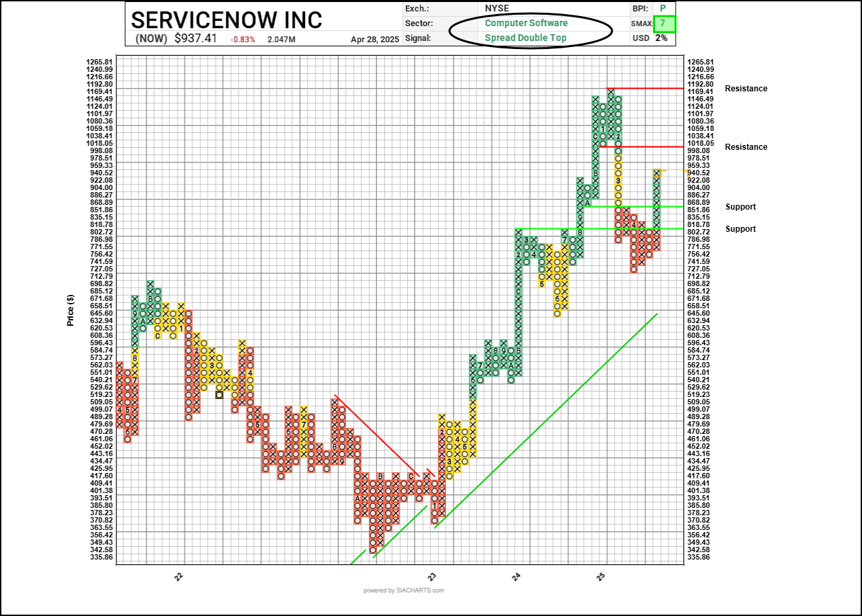The width and height of the screenshot is (862, 616).
Task: Click the Support label beside 851.86
Action: [x=740, y=207]
